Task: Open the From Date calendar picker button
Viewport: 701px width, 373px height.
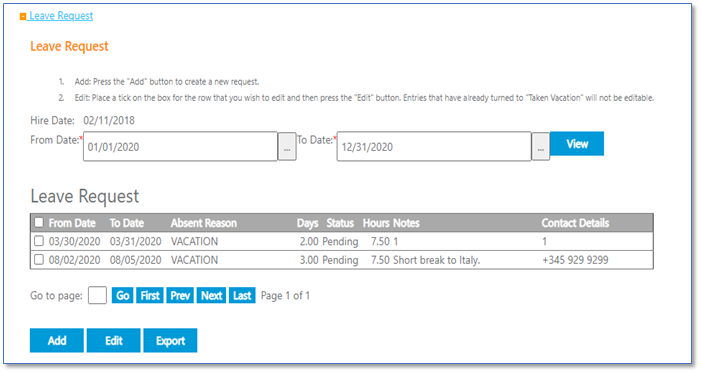Action: (287, 146)
